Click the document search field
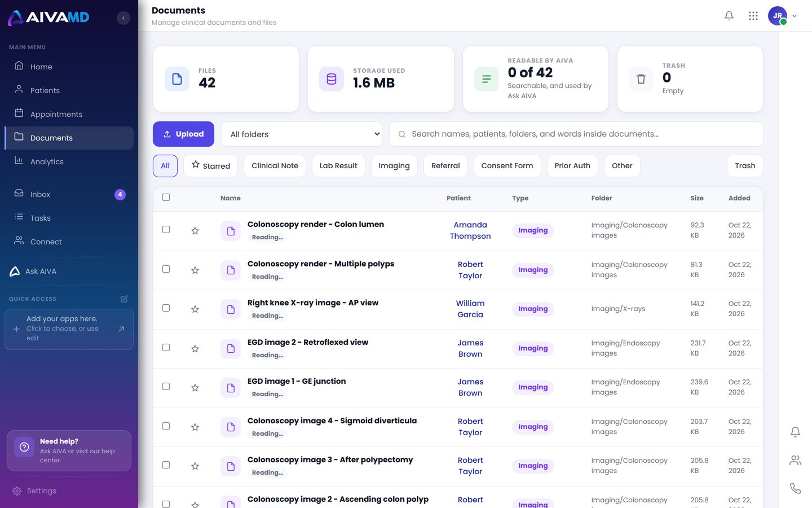 [x=576, y=134]
